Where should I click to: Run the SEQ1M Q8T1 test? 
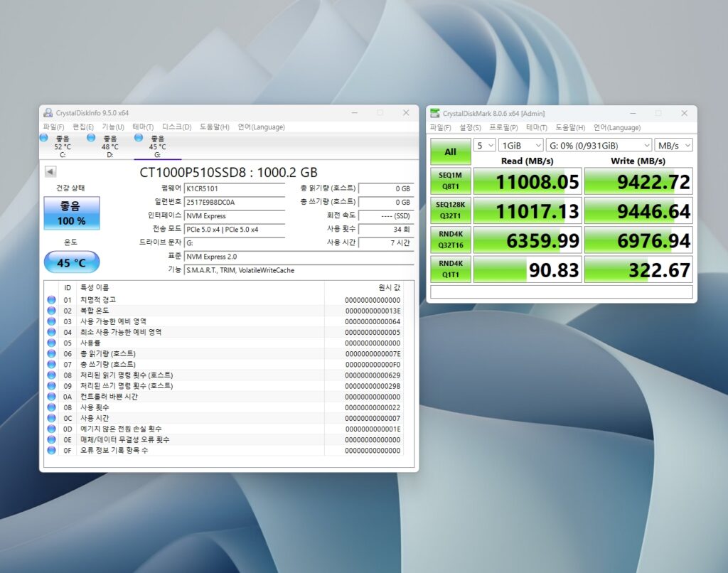coord(450,181)
